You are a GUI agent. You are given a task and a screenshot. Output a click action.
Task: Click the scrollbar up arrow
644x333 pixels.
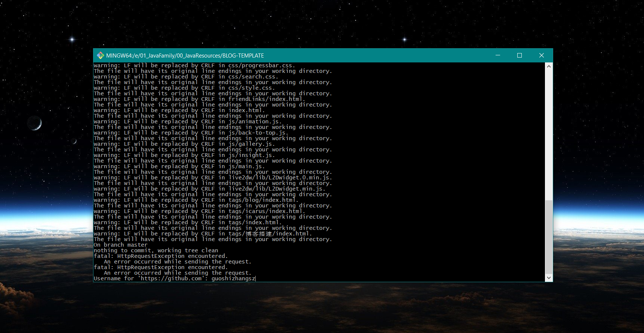(549, 67)
